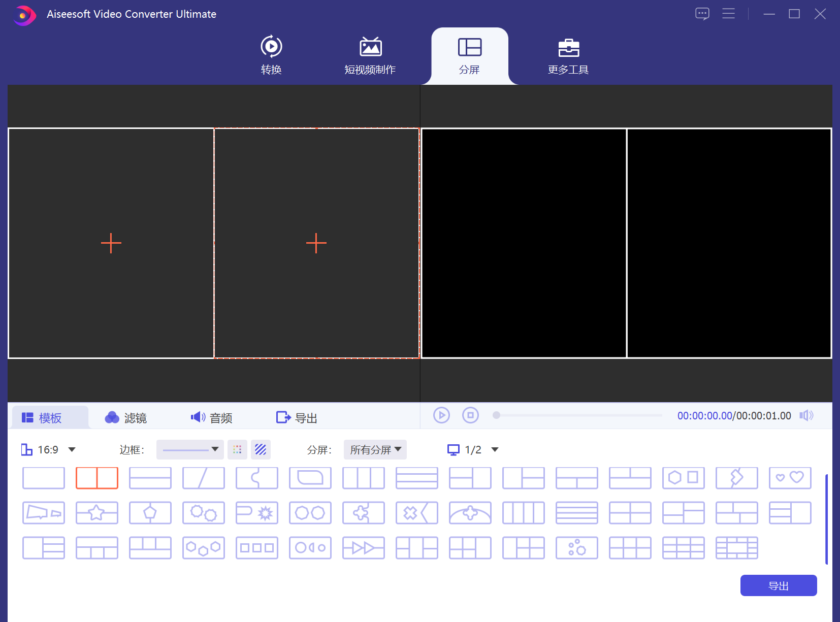
Task: Expand the 16:9 aspect ratio dropdown
Action: pos(72,449)
